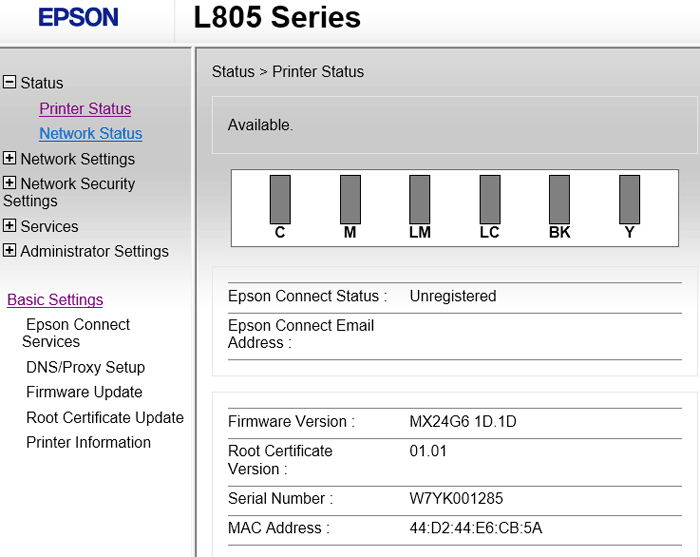Click the Cyan ink level bar
The image size is (700, 557).
(280, 199)
